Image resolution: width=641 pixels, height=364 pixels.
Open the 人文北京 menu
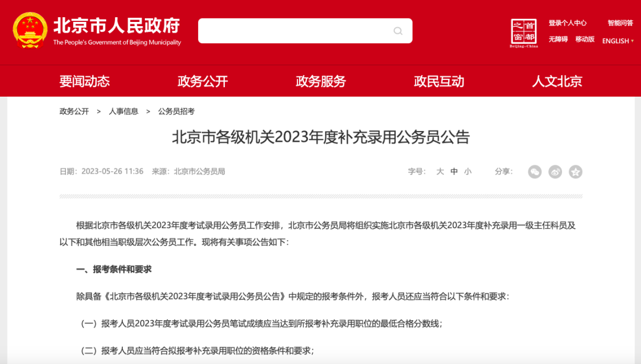[x=557, y=81]
